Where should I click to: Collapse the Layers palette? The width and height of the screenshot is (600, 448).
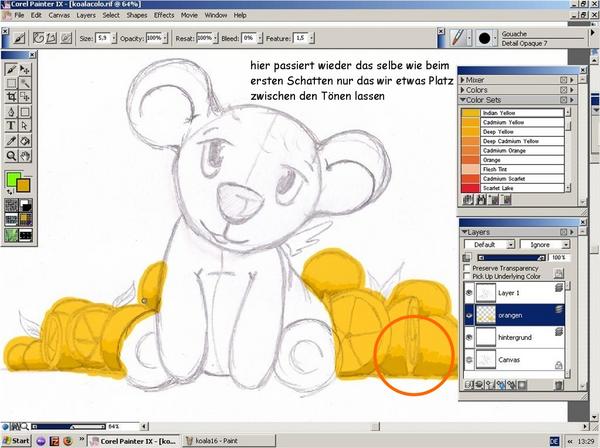[x=464, y=232]
